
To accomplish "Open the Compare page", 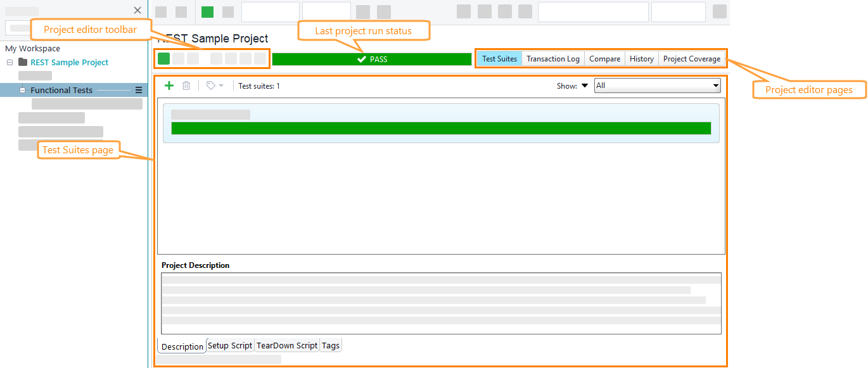I will (x=604, y=58).
